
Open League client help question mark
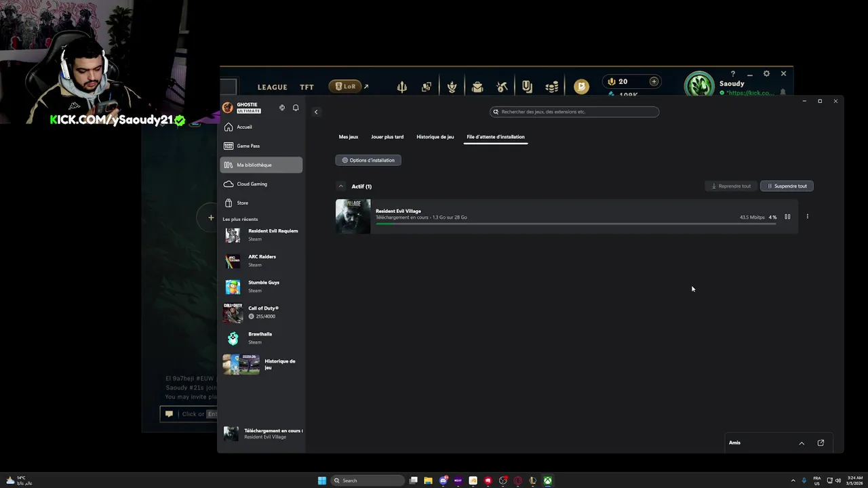[x=732, y=74]
